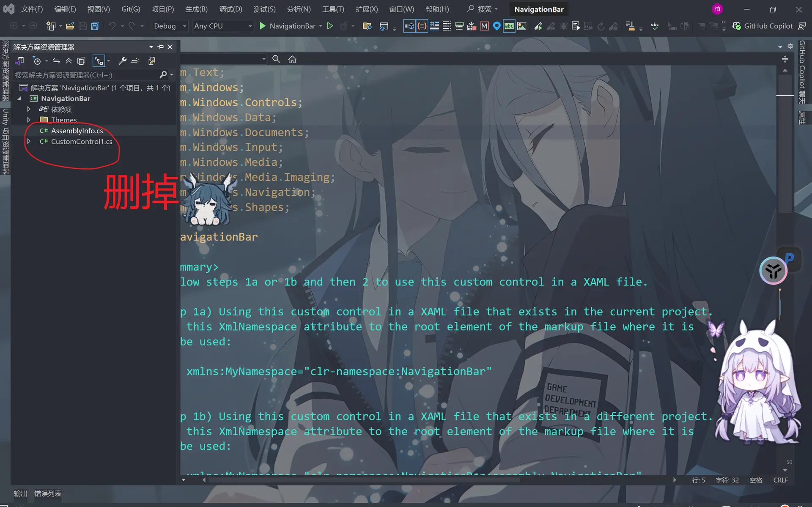The height and width of the screenshot is (507, 812).
Task: Expand the Themes folder node
Action: click(x=29, y=120)
